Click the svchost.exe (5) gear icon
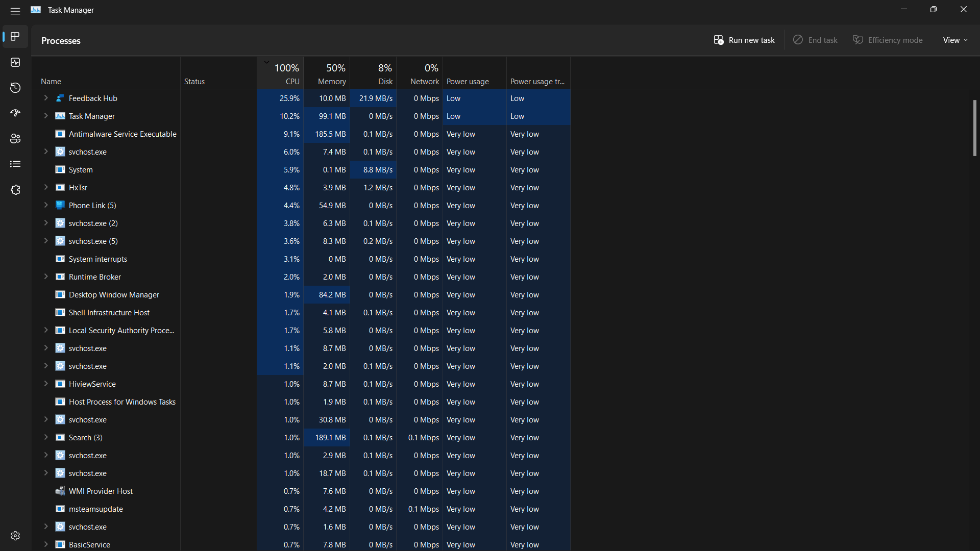 (x=60, y=241)
